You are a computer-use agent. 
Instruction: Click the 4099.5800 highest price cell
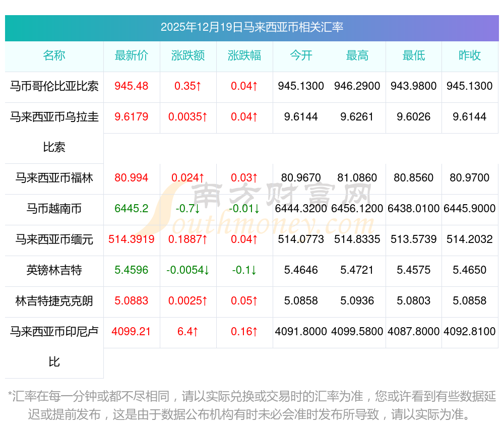[357, 332]
